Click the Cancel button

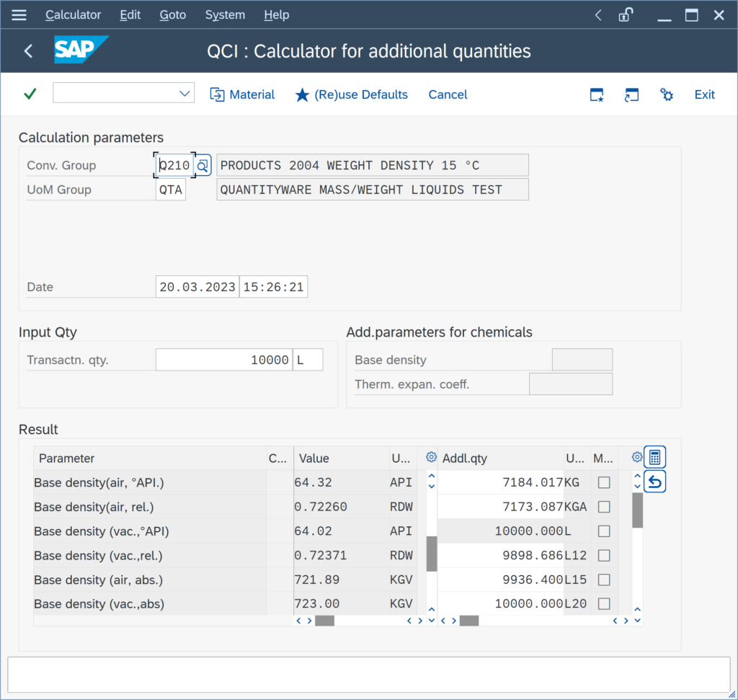(x=448, y=94)
